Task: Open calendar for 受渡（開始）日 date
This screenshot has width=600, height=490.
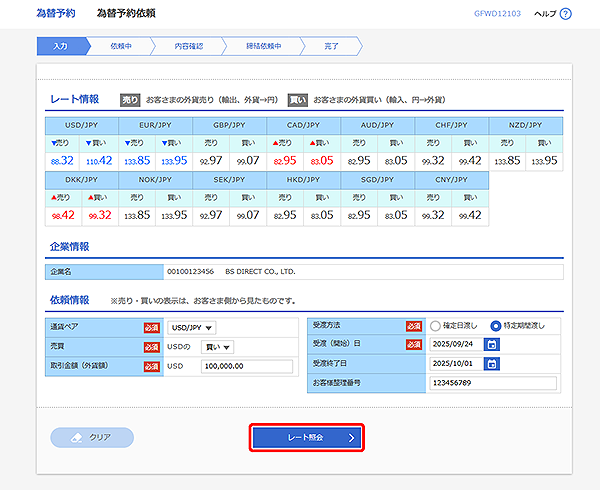Action: [x=492, y=344]
